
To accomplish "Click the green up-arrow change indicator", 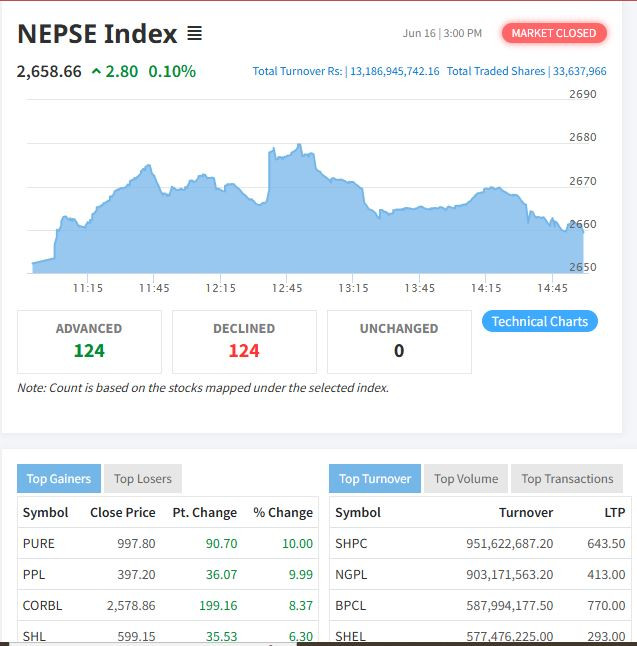I will (96, 72).
